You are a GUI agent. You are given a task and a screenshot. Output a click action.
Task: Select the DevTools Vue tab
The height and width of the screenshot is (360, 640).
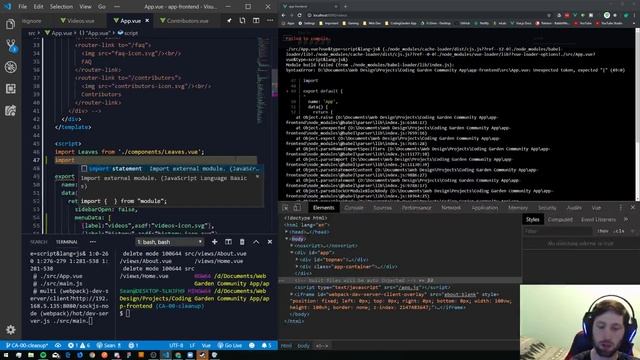pyautogui.click(x=596, y=208)
